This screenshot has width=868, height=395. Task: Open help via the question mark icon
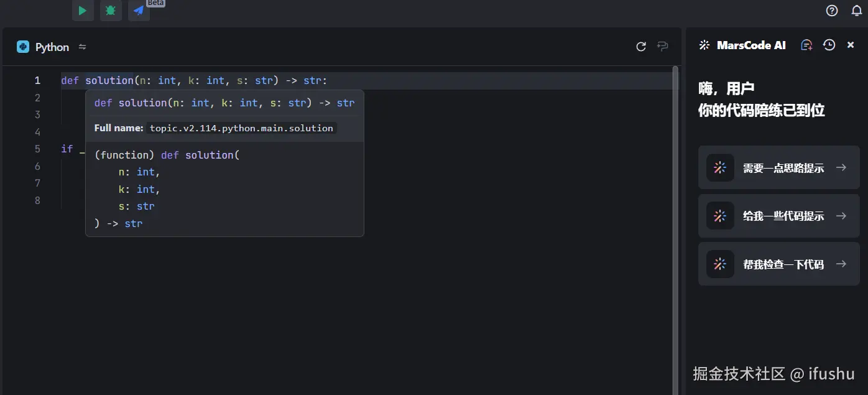tap(832, 11)
